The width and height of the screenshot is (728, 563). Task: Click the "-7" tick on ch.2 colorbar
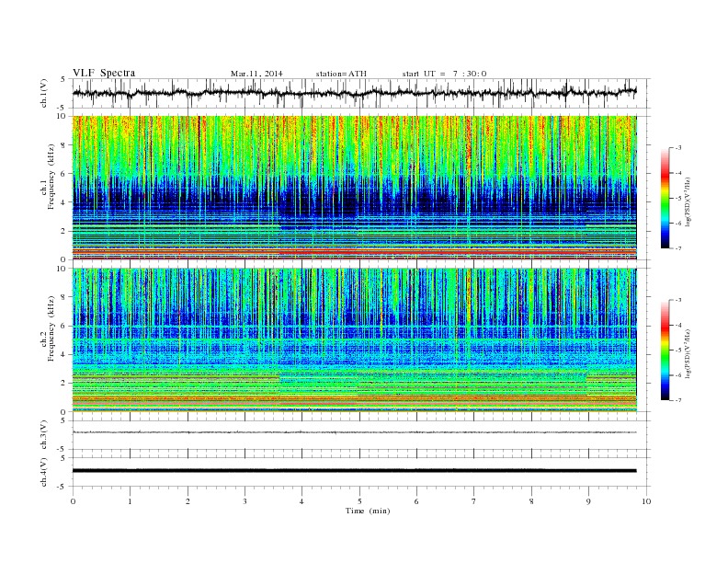677,400
